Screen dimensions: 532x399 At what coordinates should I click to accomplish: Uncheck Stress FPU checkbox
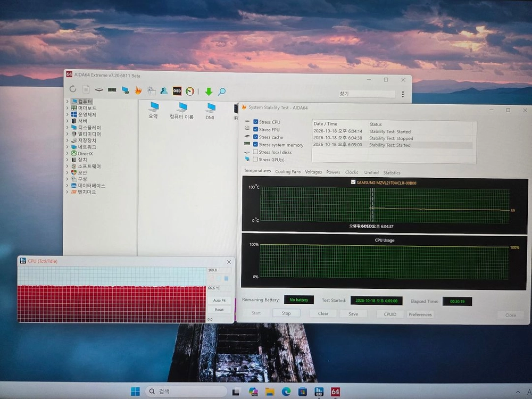click(x=256, y=129)
